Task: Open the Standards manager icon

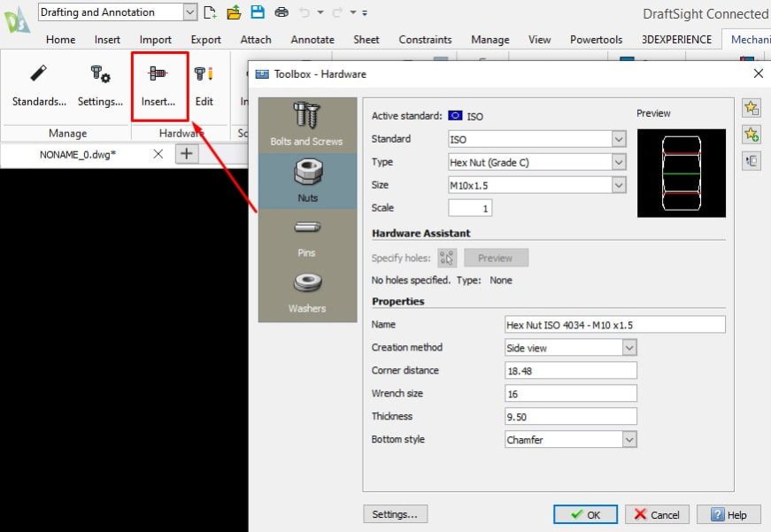Action: click(39, 86)
